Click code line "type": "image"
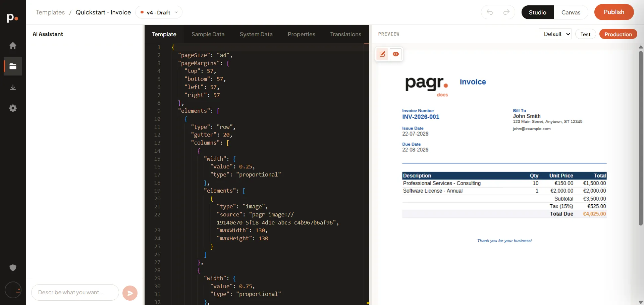 (x=242, y=206)
